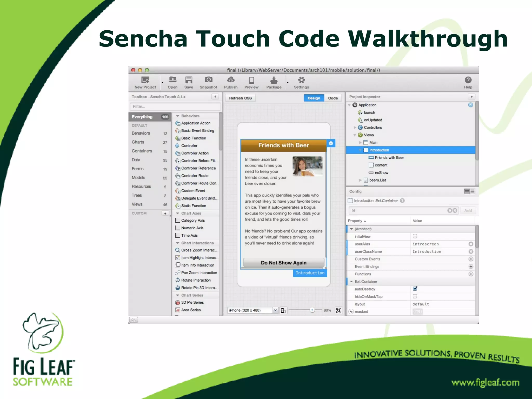Click the 25 status button at bottom
This screenshot has height=399, width=532.
(133, 320)
